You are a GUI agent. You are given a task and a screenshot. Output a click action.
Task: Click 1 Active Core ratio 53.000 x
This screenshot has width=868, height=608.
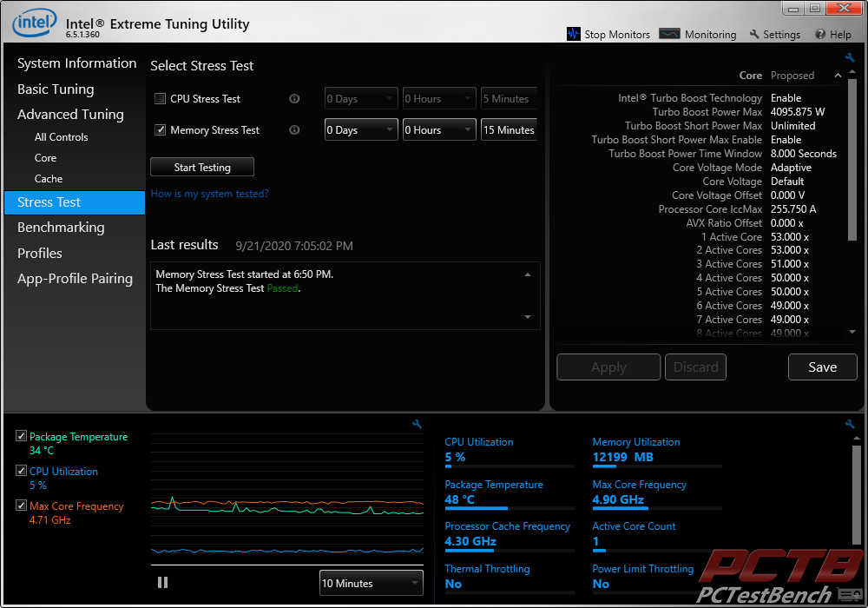789,237
